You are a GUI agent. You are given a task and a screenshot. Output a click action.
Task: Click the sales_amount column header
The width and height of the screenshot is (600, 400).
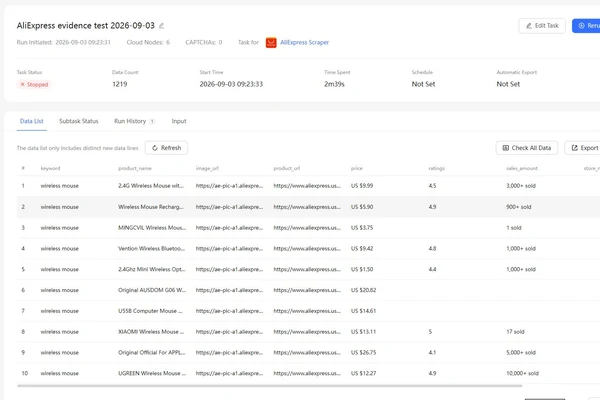click(522, 168)
